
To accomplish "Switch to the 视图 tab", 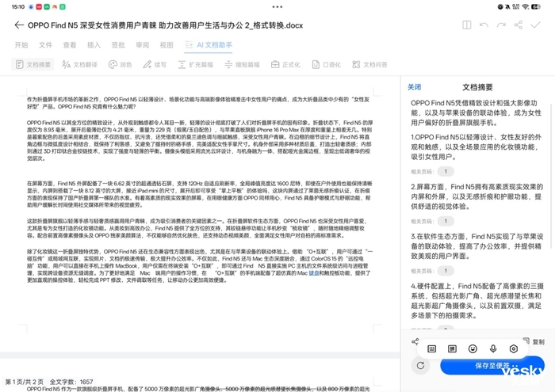I will click(x=166, y=45).
